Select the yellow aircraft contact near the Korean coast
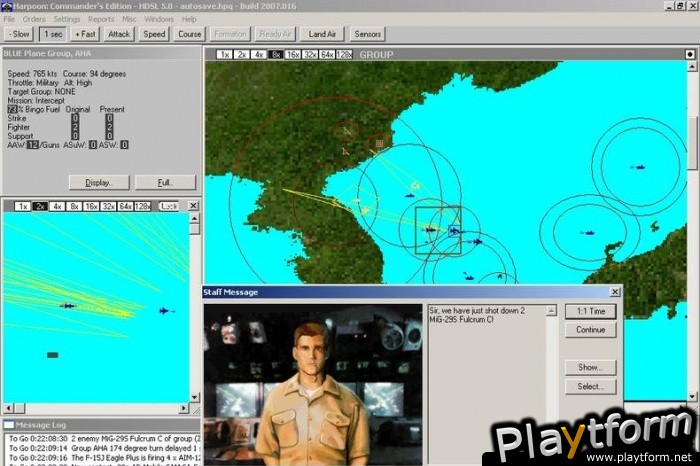This screenshot has height=466, width=700. point(365,210)
